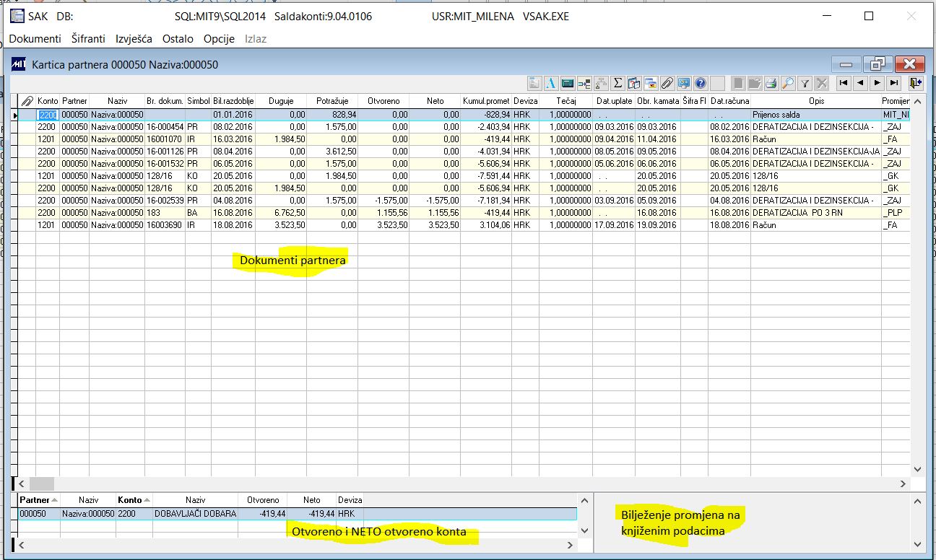This screenshot has height=560, width=936.
Task: Click the funnel filter icon
Action: (805, 83)
